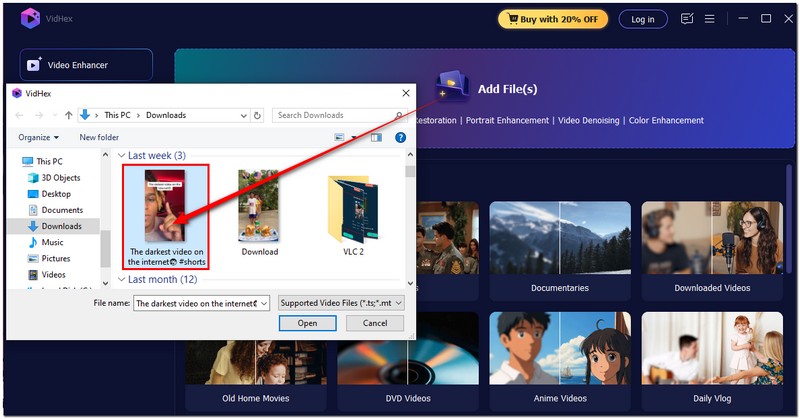Viewport: 800px width, 419px height.
Task: Click the Log in button
Action: tap(643, 19)
